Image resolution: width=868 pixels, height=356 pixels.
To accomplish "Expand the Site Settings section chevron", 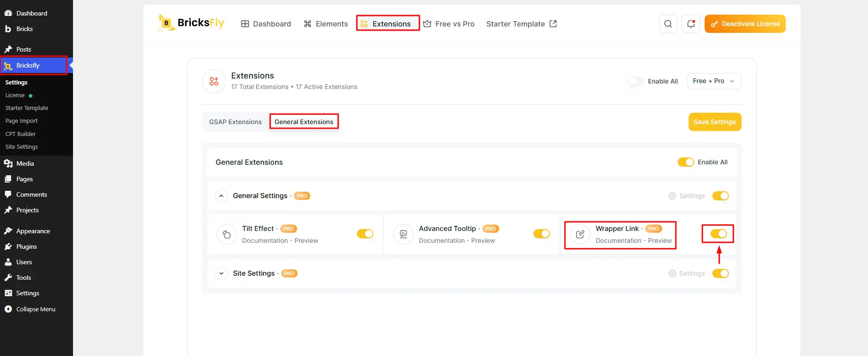I will click(x=221, y=273).
